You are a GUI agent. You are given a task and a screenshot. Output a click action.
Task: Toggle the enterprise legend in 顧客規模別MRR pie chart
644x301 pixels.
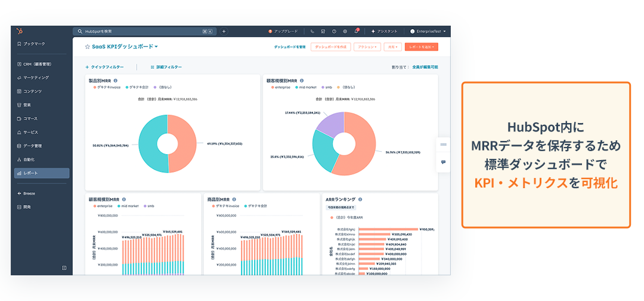281,87
